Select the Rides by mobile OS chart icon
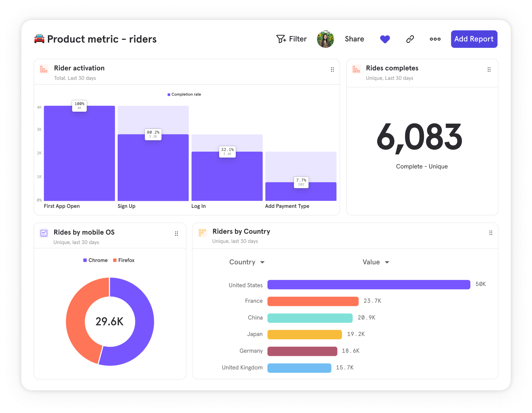 (x=44, y=233)
